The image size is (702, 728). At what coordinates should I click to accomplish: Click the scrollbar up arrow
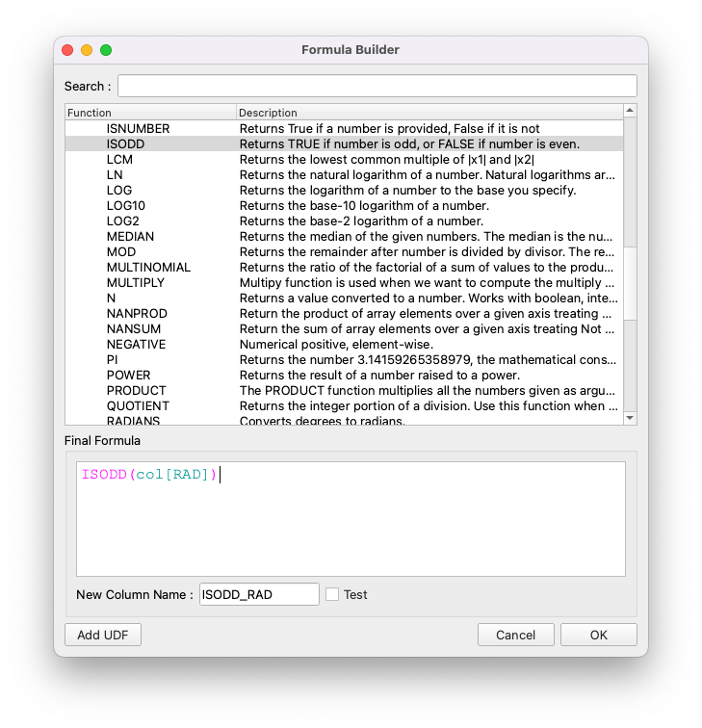tap(630, 111)
